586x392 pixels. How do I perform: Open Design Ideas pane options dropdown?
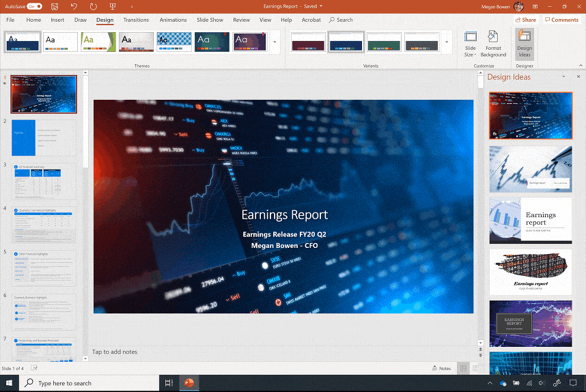[x=563, y=76]
